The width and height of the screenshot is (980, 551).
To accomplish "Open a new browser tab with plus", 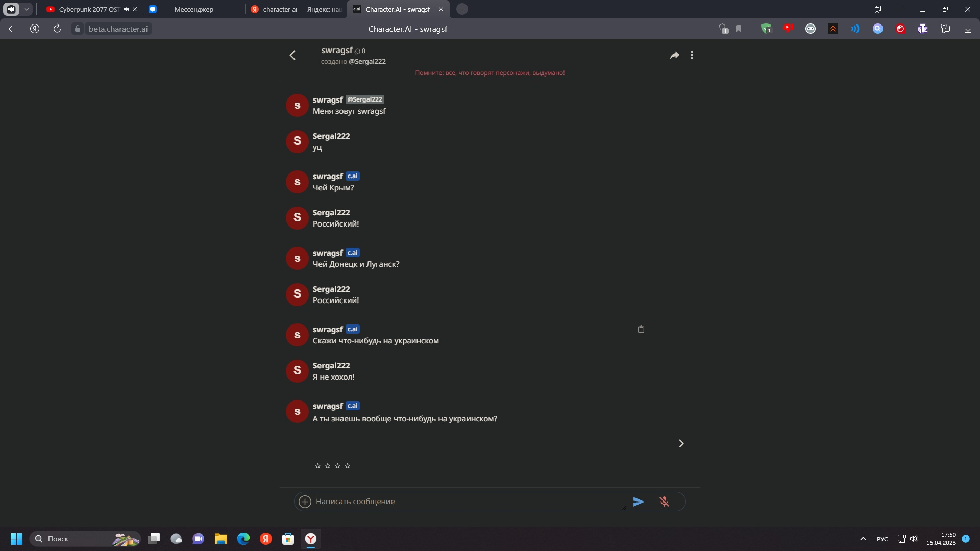I will pyautogui.click(x=462, y=9).
